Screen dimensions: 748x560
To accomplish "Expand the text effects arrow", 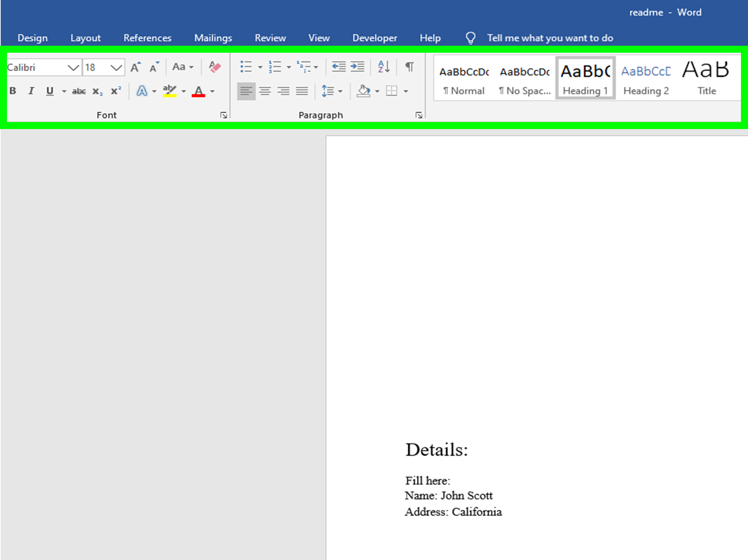I will (154, 91).
